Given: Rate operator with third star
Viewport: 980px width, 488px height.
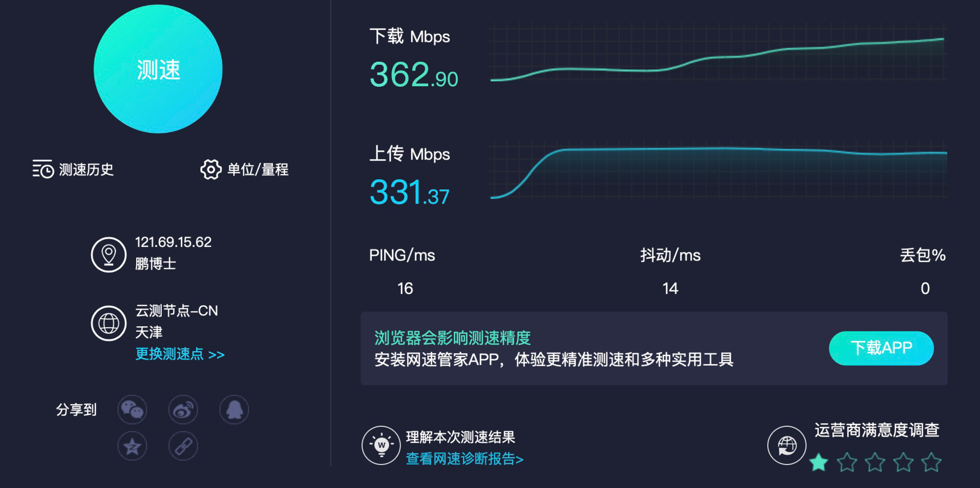Looking at the screenshot, I should pos(875,462).
